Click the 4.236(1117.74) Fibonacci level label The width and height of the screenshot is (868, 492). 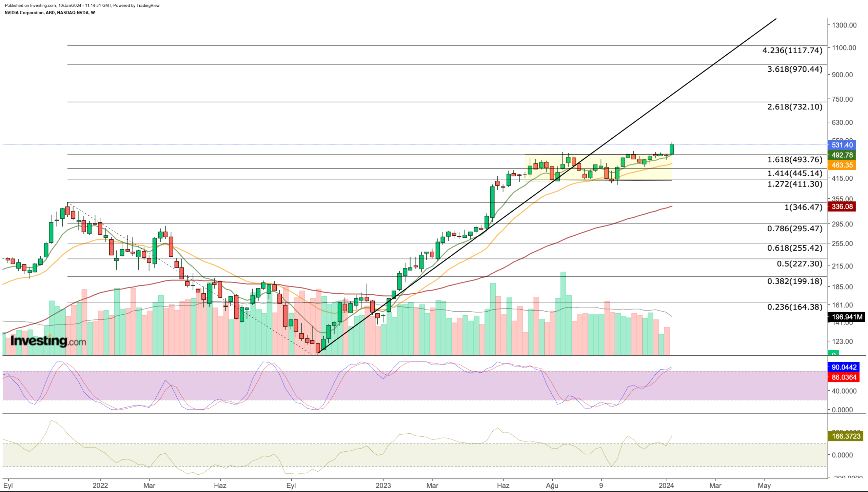792,51
